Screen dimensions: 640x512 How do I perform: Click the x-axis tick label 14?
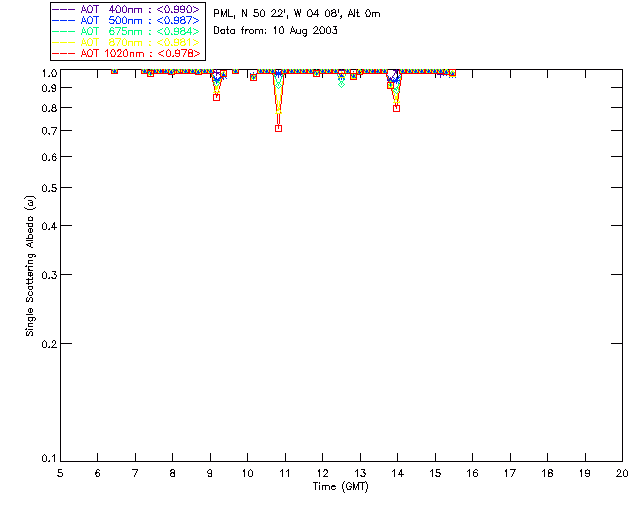398,473
